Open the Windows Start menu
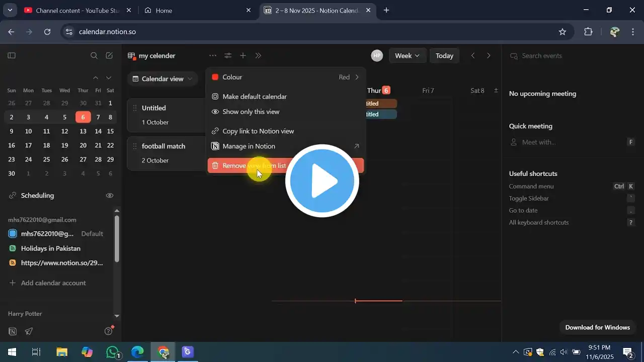The width and height of the screenshot is (644, 362). pos(12,352)
